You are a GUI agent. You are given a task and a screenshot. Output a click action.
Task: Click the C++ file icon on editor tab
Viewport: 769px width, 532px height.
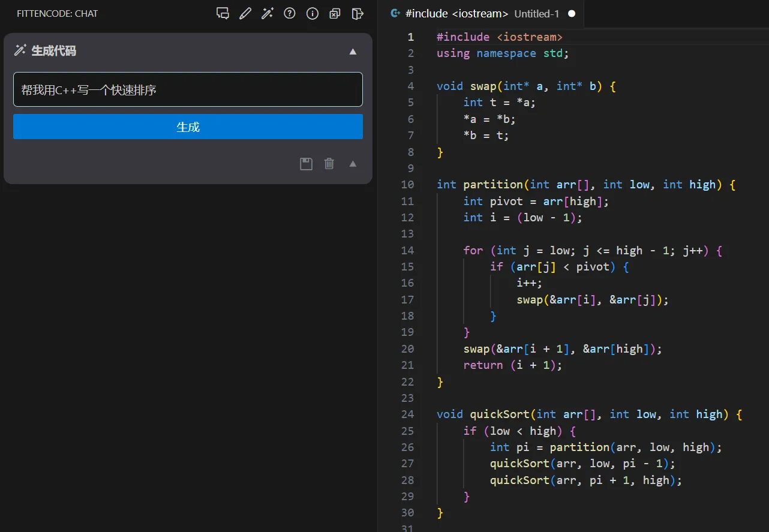coord(395,13)
